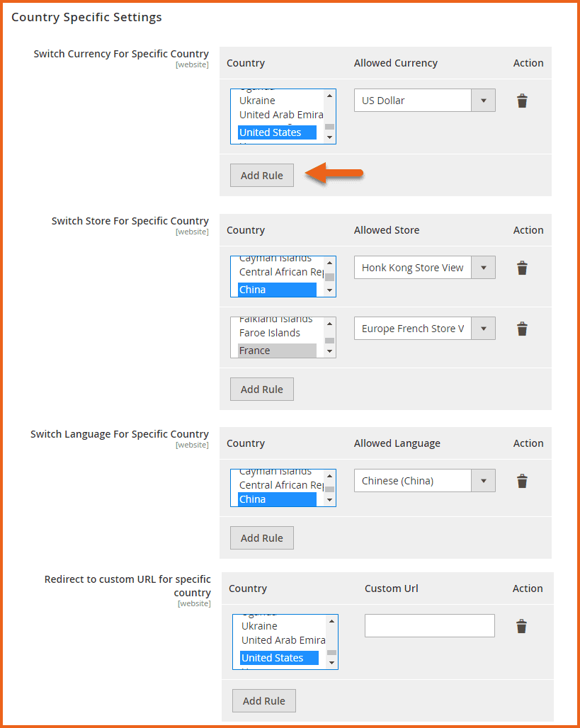Add a rule under Switch Language

coord(261,538)
